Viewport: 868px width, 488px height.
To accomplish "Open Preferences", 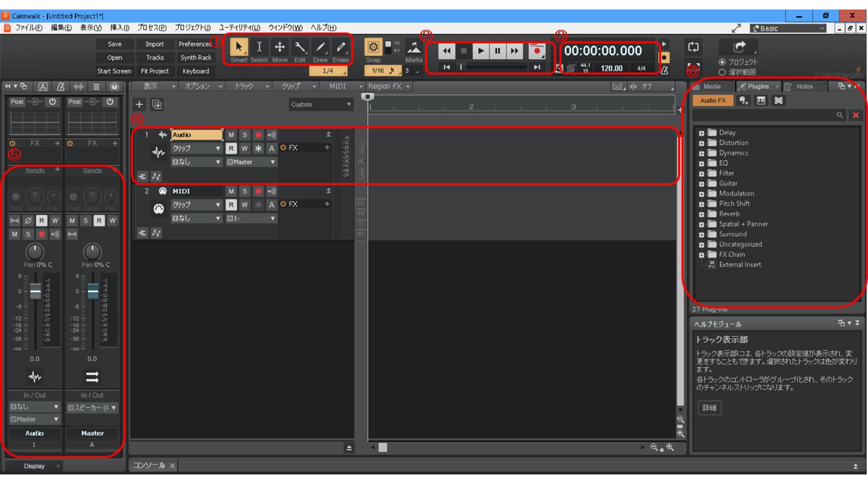I will pyautogui.click(x=195, y=44).
